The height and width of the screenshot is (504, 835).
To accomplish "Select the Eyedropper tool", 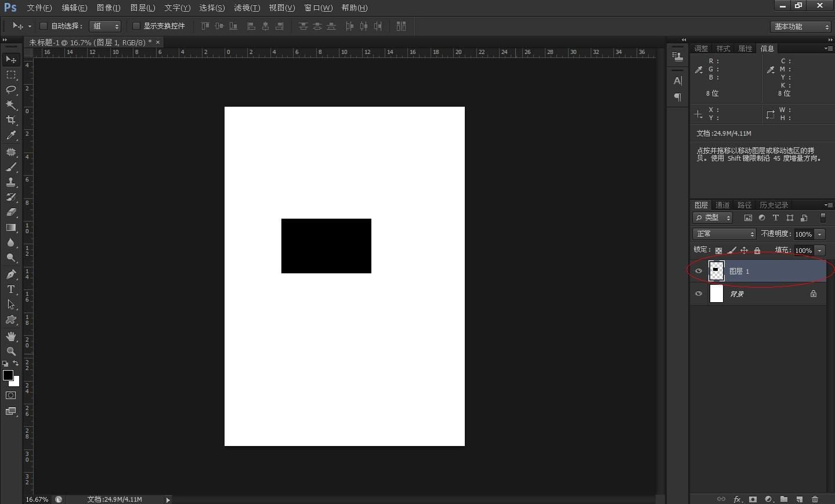I will point(11,135).
